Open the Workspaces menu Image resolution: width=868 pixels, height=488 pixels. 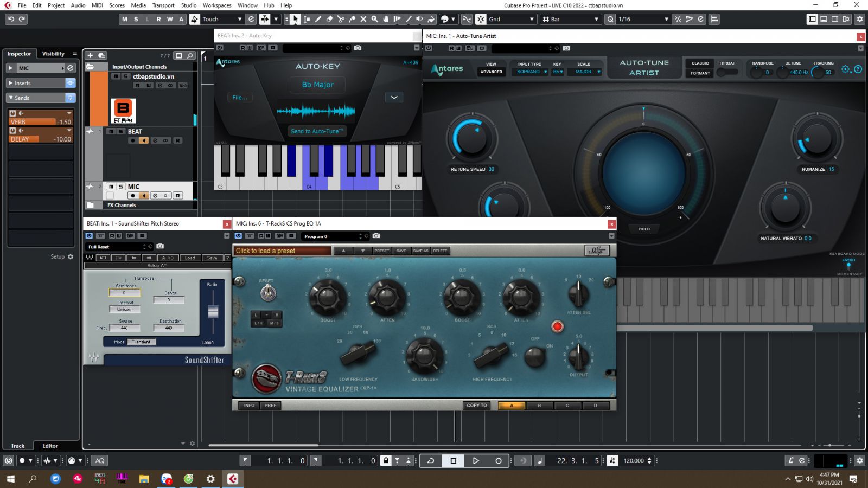click(217, 5)
